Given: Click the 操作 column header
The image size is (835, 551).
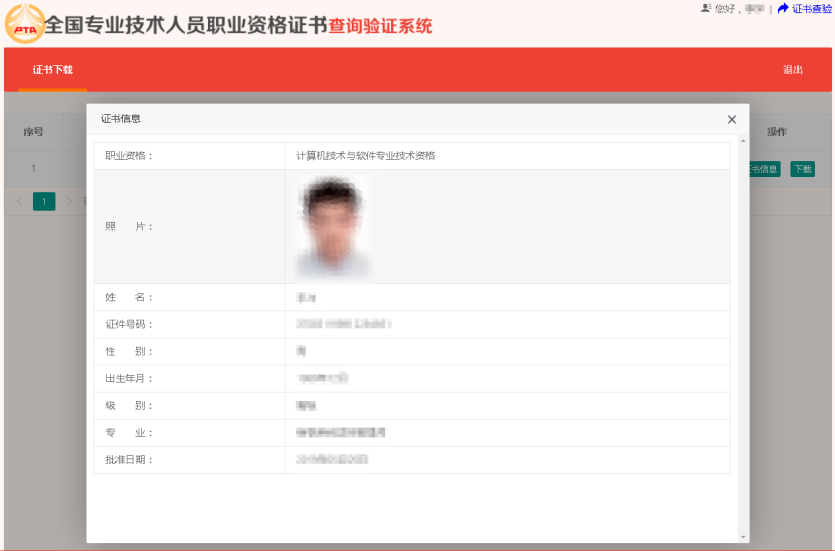Looking at the screenshot, I should [776, 132].
